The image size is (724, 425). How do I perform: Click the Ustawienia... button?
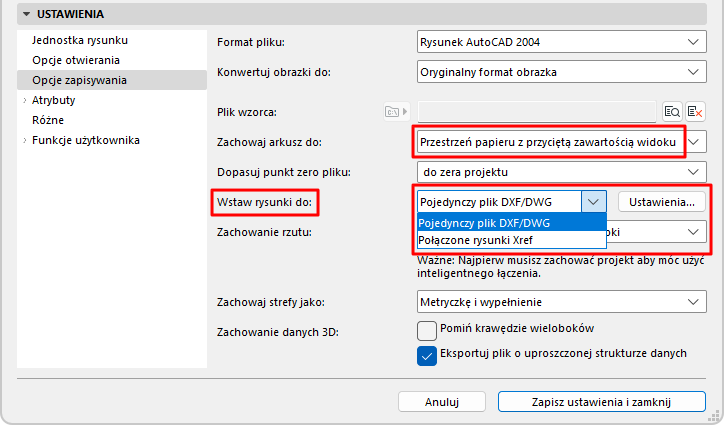(x=662, y=202)
